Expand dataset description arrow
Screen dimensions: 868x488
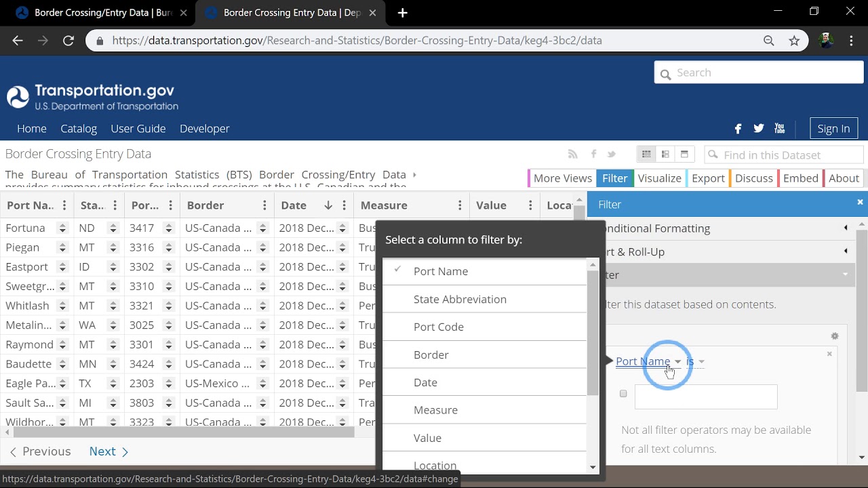tap(415, 175)
